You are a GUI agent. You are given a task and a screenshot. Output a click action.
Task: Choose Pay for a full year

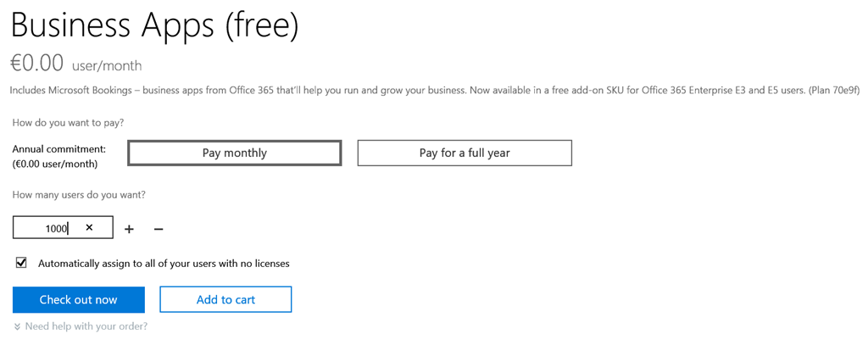pyautogui.click(x=465, y=153)
